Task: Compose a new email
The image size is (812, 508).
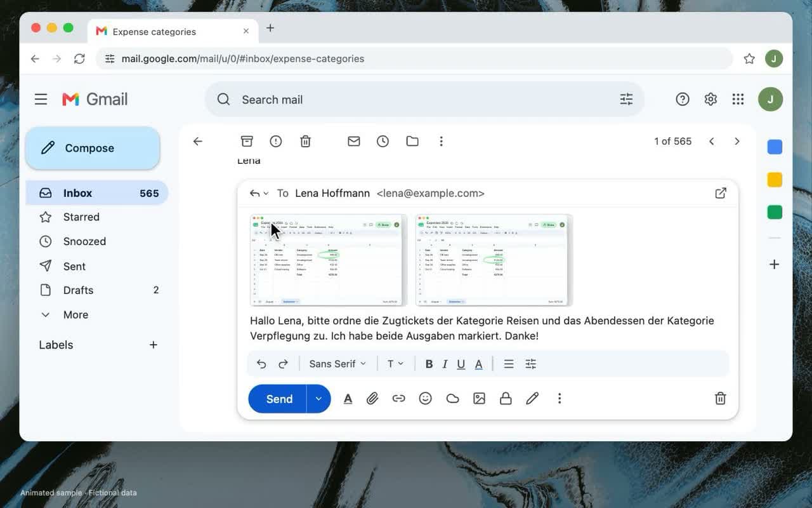Action: pyautogui.click(x=93, y=148)
